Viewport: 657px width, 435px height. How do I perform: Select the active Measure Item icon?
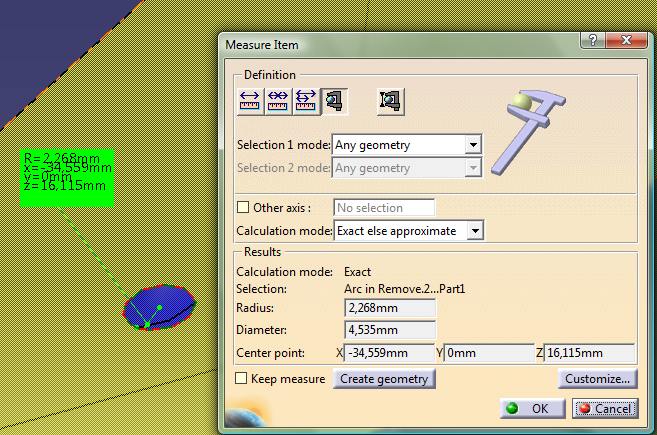[333, 100]
